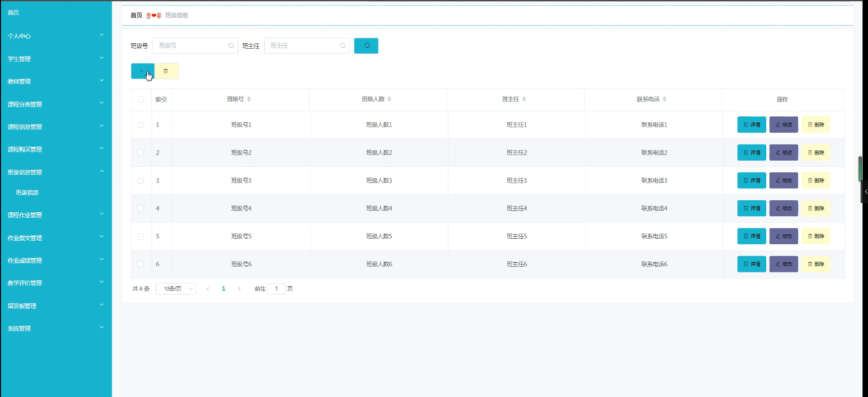Click 修改 button for row 班级号1
The image size is (868, 397).
(784, 125)
